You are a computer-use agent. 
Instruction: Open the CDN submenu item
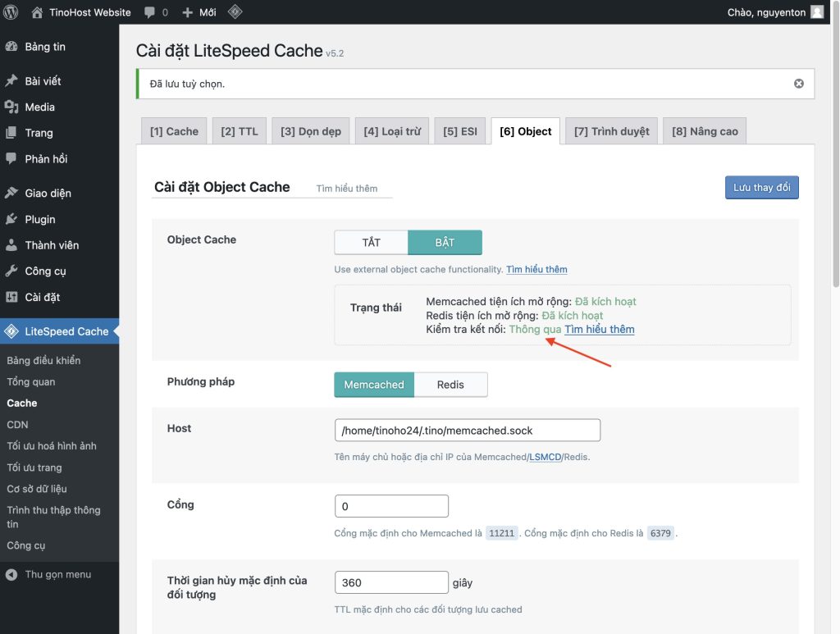(18, 425)
